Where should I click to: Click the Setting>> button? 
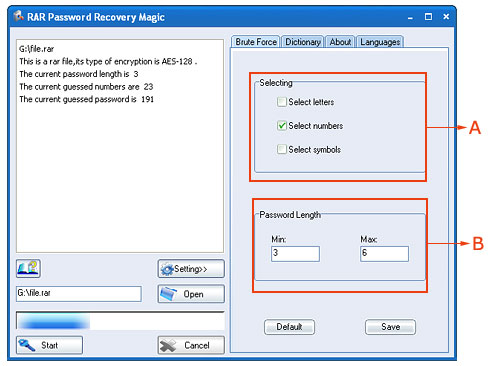coord(191,269)
